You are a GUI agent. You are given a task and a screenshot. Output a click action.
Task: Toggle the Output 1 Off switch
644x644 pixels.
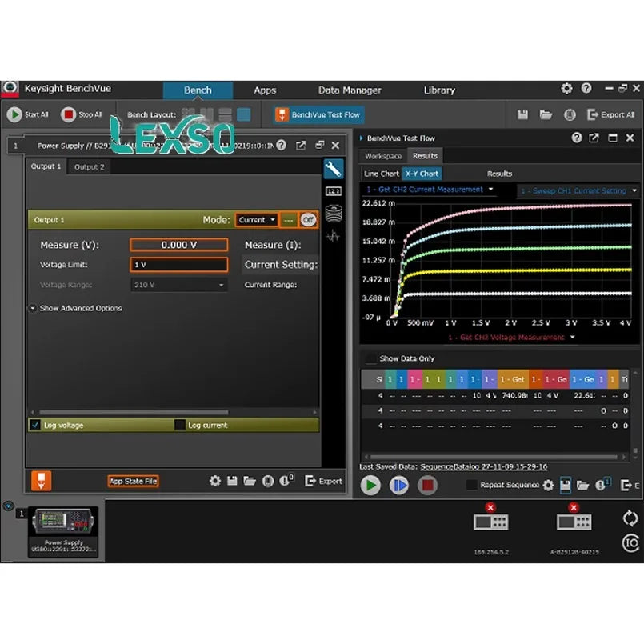tap(308, 220)
